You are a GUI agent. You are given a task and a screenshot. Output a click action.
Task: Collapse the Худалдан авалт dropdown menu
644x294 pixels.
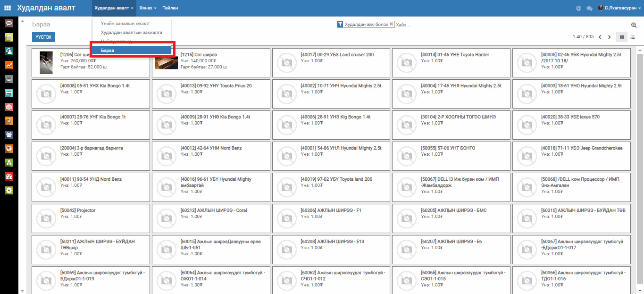coord(114,8)
